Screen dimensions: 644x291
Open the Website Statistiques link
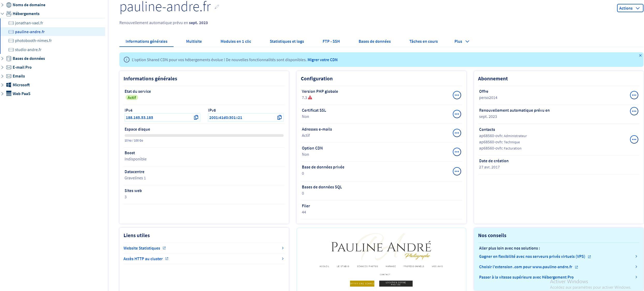142,248
